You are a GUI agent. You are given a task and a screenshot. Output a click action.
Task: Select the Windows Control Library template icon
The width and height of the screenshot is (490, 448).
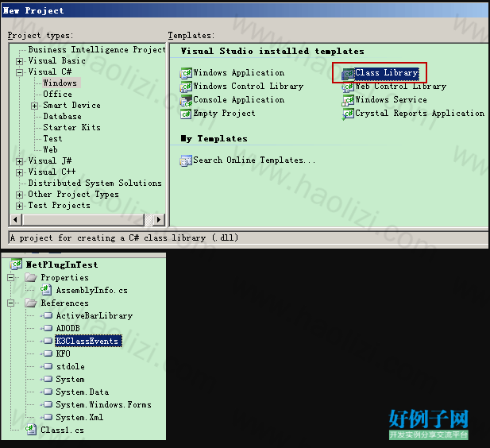[186, 87]
